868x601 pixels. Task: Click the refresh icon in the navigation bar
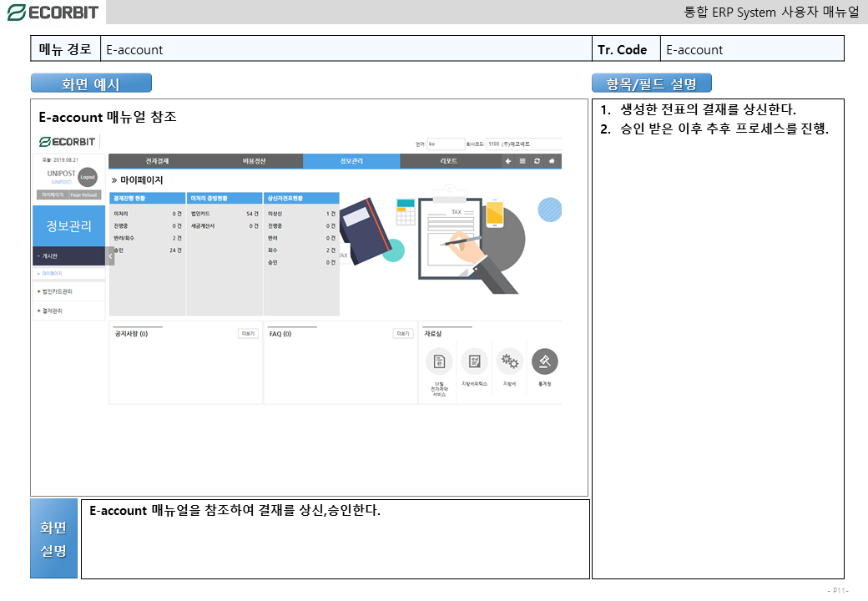pos(537,161)
